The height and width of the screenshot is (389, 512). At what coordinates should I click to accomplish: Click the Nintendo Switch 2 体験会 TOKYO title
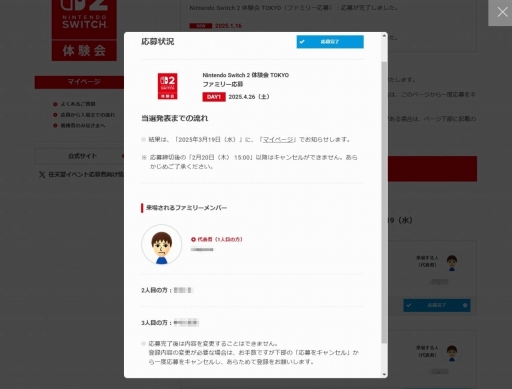pos(246,75)
